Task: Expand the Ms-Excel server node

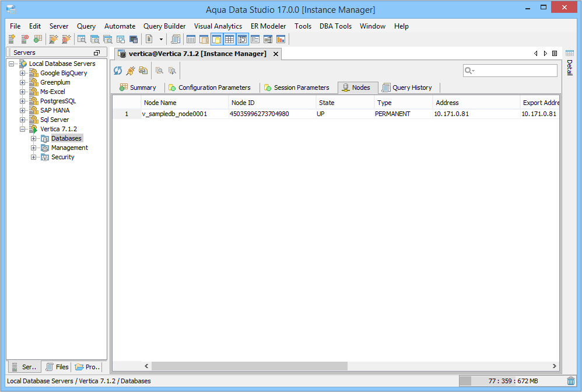Action: (x=22, y=92)
